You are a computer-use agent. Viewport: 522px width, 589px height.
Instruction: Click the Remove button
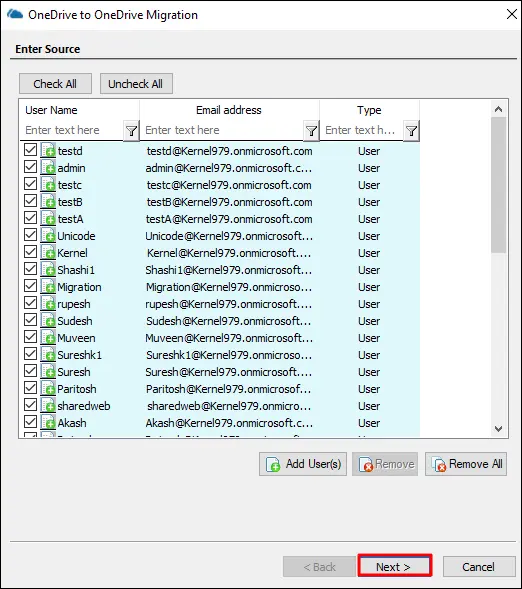coord(385,464)
